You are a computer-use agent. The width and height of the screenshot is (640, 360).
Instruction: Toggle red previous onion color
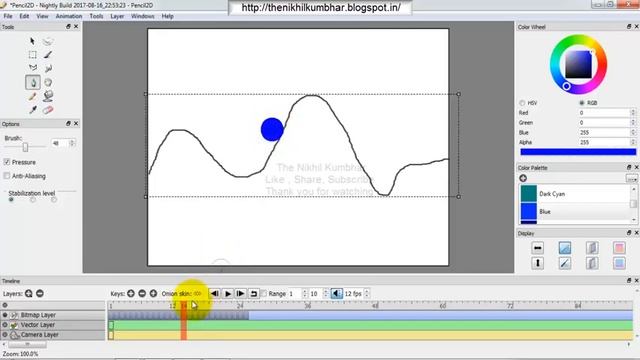[619, 248]
